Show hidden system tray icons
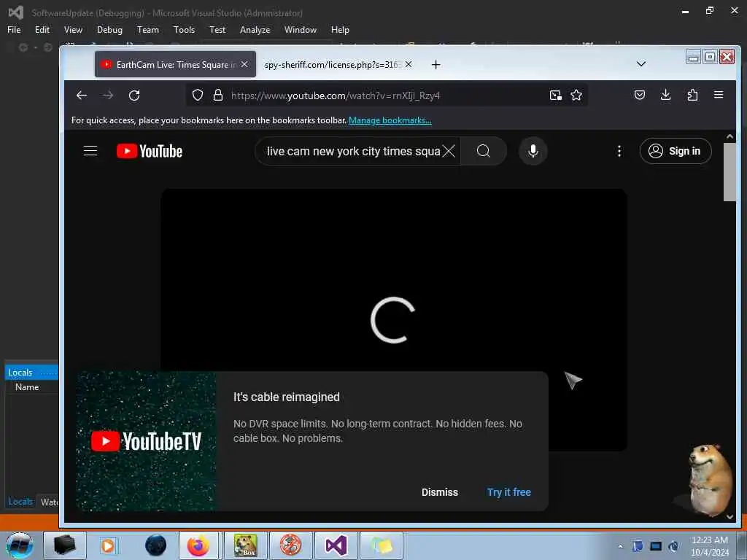This screenshot has height=560, width=747. pos(620,546)
